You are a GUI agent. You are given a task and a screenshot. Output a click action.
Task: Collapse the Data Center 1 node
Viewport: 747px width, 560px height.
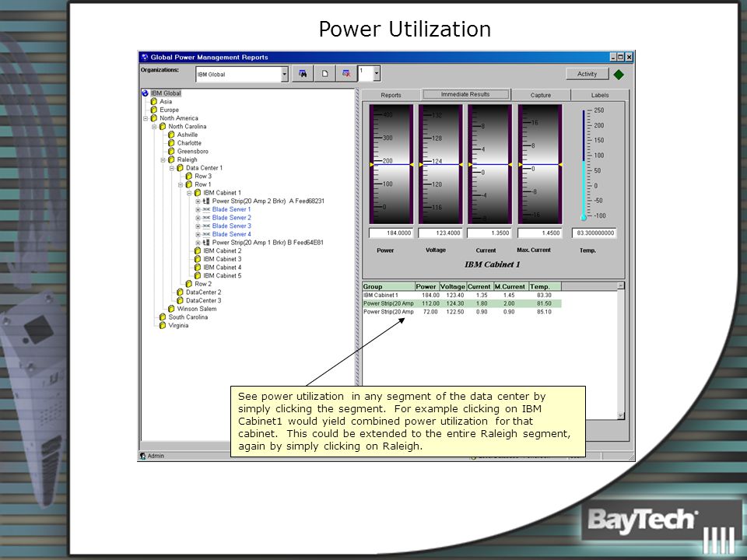pos(171,168)
